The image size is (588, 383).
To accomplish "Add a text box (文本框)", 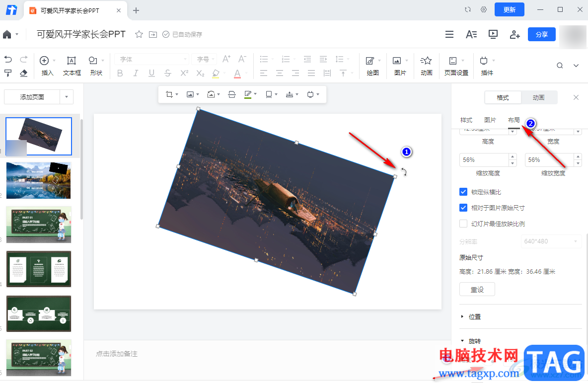I will 72,66.
